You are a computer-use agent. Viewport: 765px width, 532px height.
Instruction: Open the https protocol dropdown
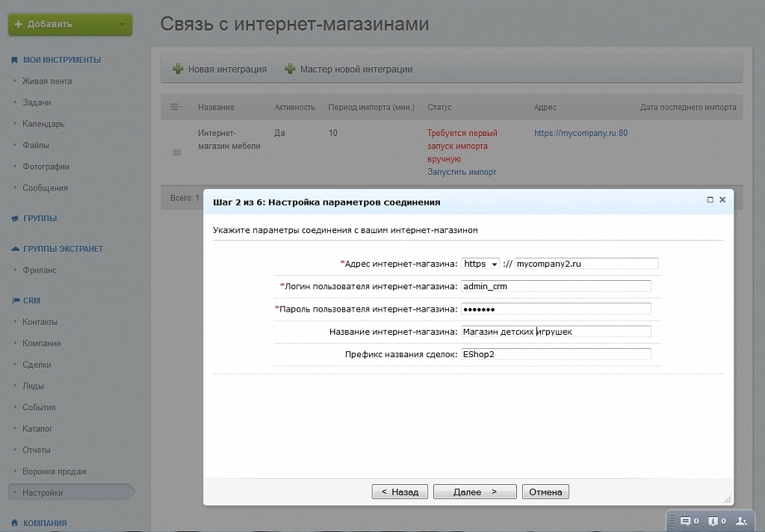pyautogui.click(x=480, y=264)
